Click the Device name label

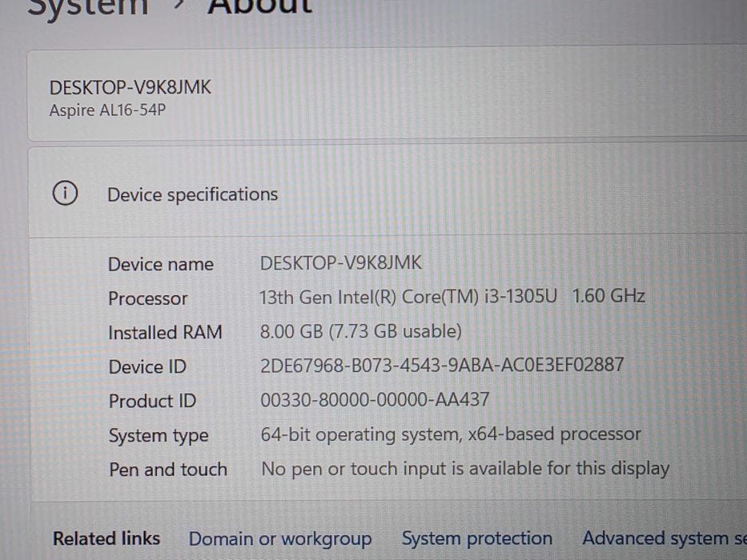161,264
